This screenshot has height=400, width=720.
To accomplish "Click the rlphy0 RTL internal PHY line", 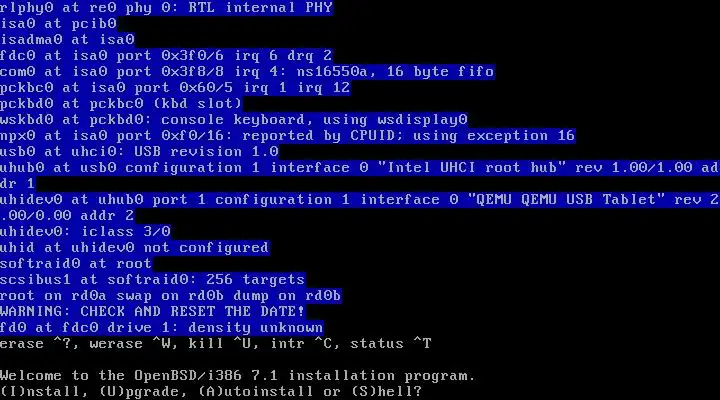I will pos(166,8).
